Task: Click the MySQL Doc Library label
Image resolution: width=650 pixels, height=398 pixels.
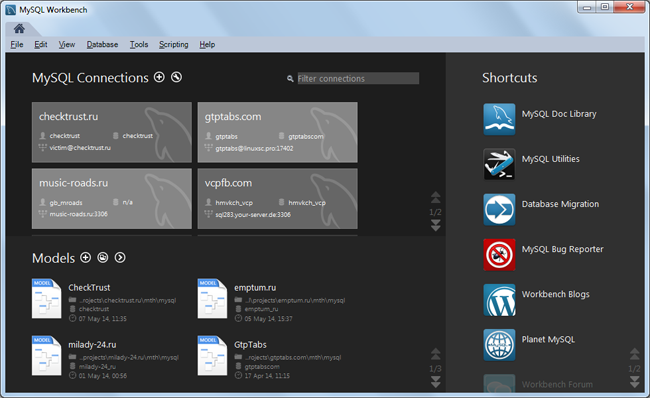Action: pyautogui.click(x=559, y=114)
